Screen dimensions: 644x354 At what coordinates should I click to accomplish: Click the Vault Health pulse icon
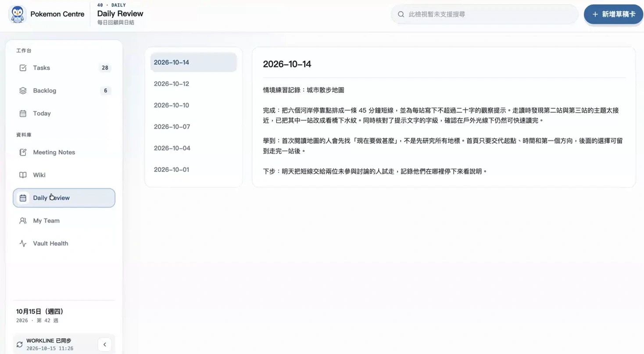pyautogui.click(x=23, y=243)
